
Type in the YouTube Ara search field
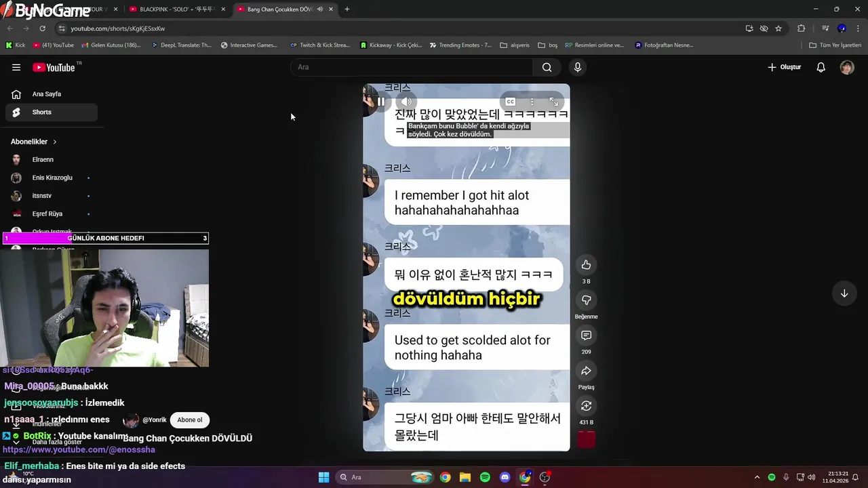pos(412,67)
